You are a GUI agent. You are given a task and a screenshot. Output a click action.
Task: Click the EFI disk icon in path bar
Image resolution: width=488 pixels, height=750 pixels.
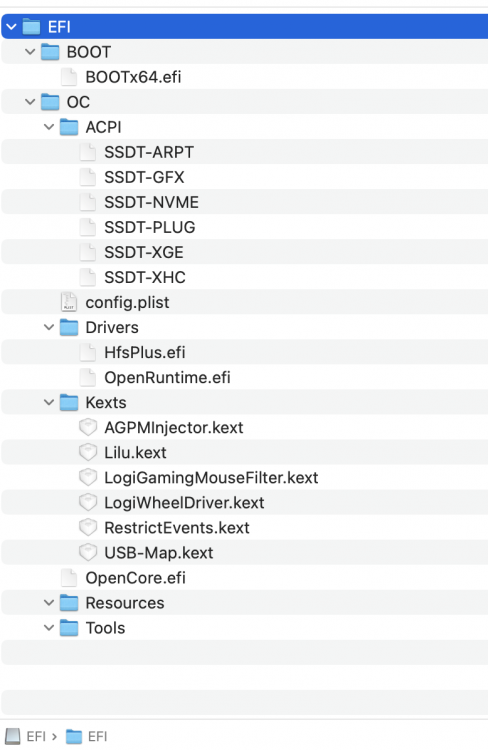click(12, 737)
